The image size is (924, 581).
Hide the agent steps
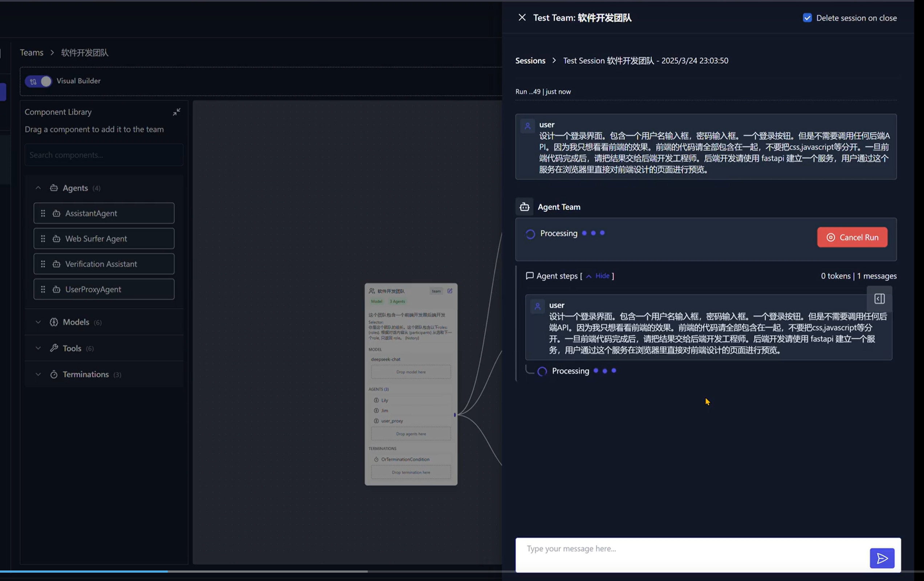coord(602,276)
